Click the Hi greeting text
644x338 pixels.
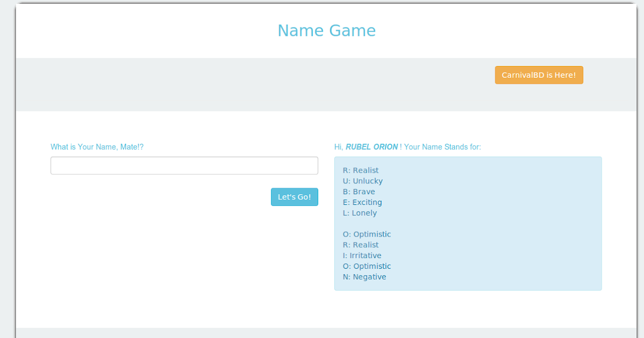pyautogui.click(x=338, y=146)
